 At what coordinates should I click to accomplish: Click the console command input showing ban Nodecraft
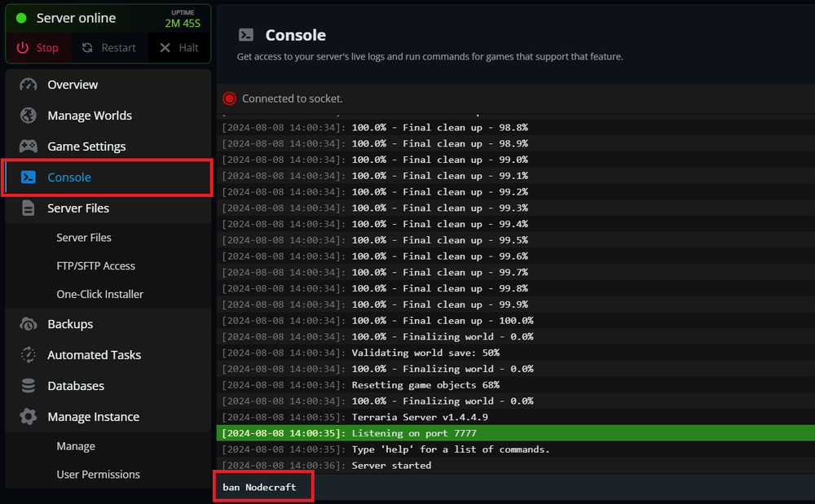(x=262, y=485)
